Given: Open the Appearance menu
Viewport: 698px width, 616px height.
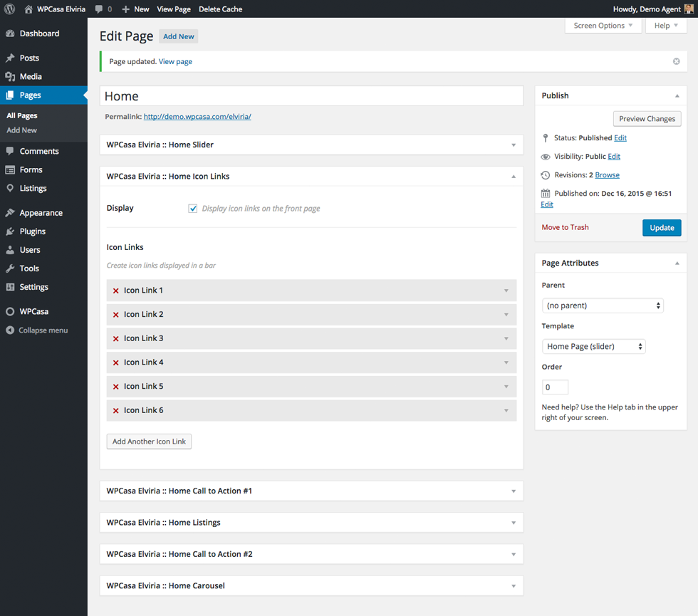Looking at the screenshot, I should click(x=41, y=213).
